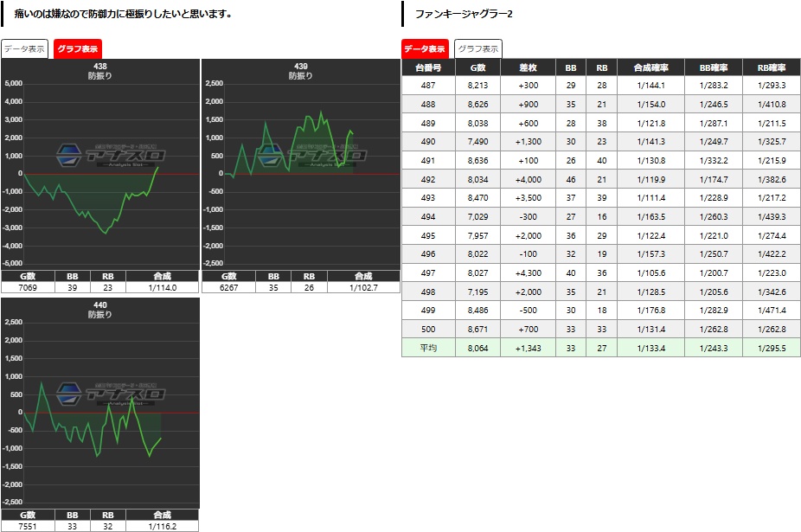Select machine number 488 cell
This screenshot has height=532, width=801.
[x=428, y=105]
